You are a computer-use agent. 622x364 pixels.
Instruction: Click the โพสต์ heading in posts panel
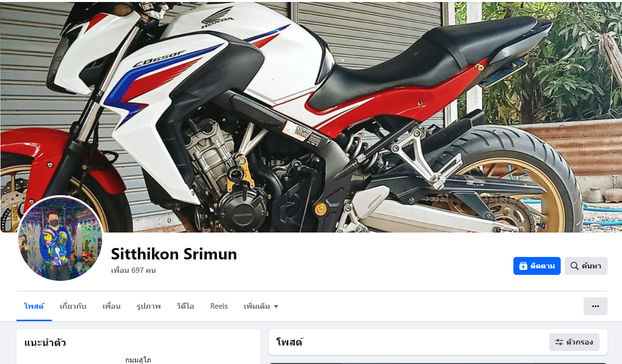coord(290,342)
